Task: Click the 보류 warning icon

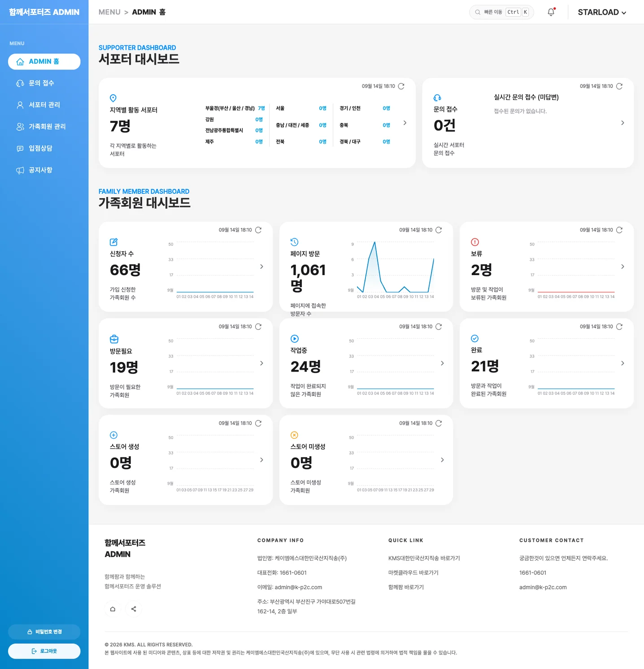Action: (475, 242)
